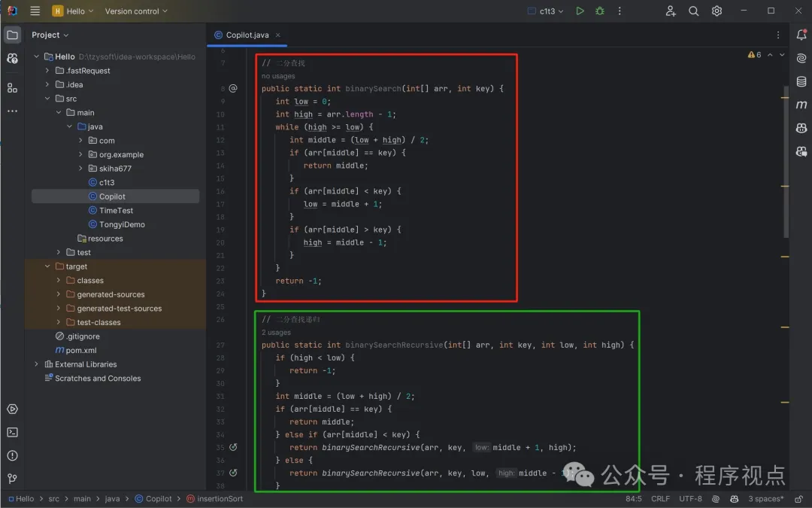
Task: Open IDE settings gear
Action: 717,11
